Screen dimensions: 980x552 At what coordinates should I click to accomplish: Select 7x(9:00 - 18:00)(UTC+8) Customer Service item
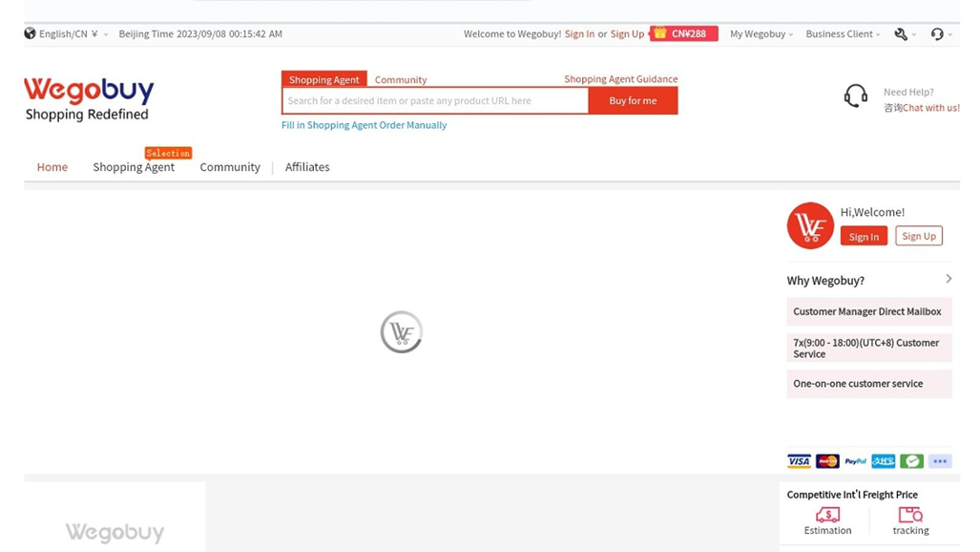(x=869, y=348)
